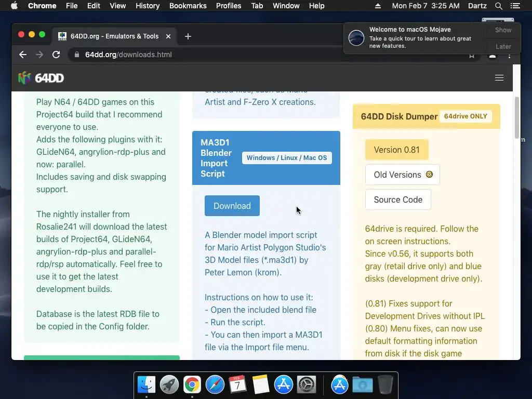Open Spotlight search in menu bar
532x399 pixels.
(x=498, y=6)
